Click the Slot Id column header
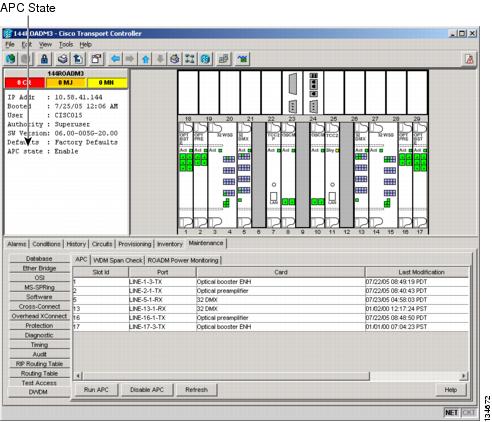The height and width of the screenshot is (422, 492). [101, 272]
